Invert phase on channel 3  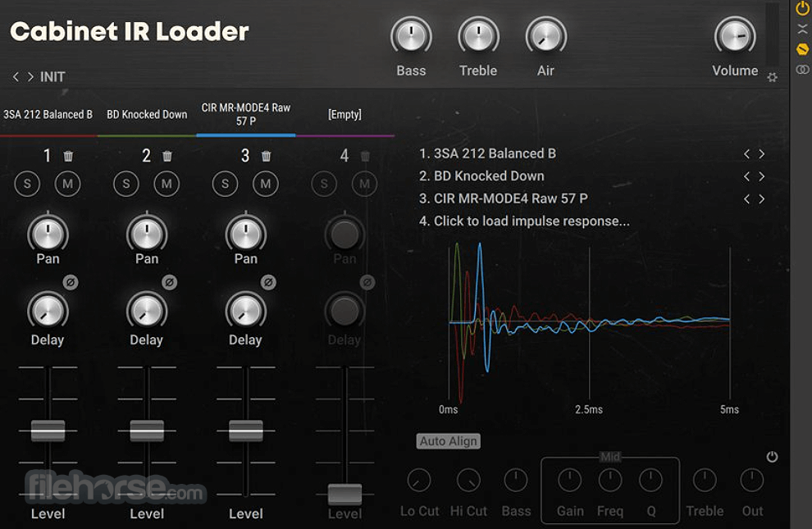point(268,282)
